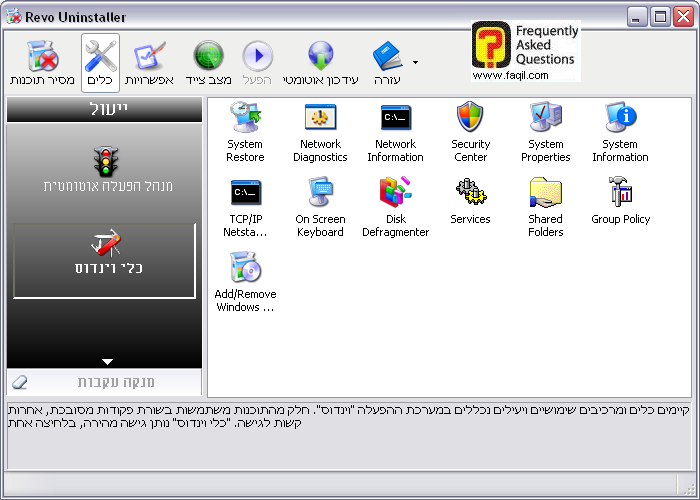Viewport: 700px width, 500px height.
Task: Open System Information
Action: click(x=620, y=132)
